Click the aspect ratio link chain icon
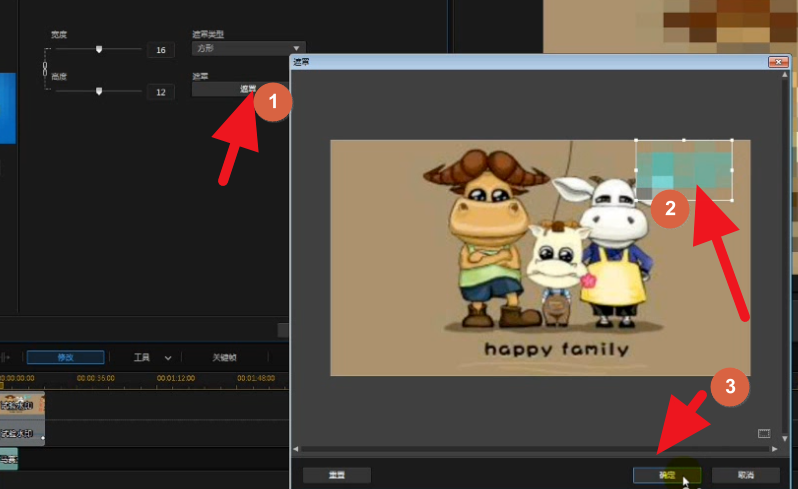 (x=44, y=70)
